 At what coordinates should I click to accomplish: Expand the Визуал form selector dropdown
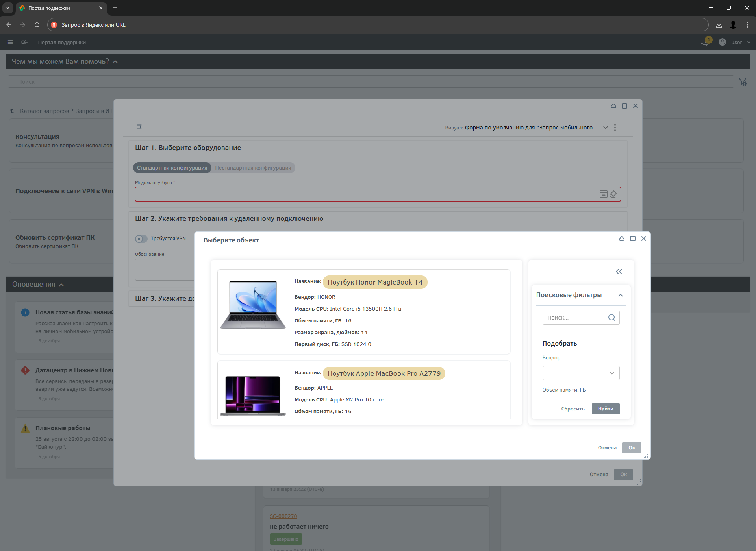(x=606, y=128)
